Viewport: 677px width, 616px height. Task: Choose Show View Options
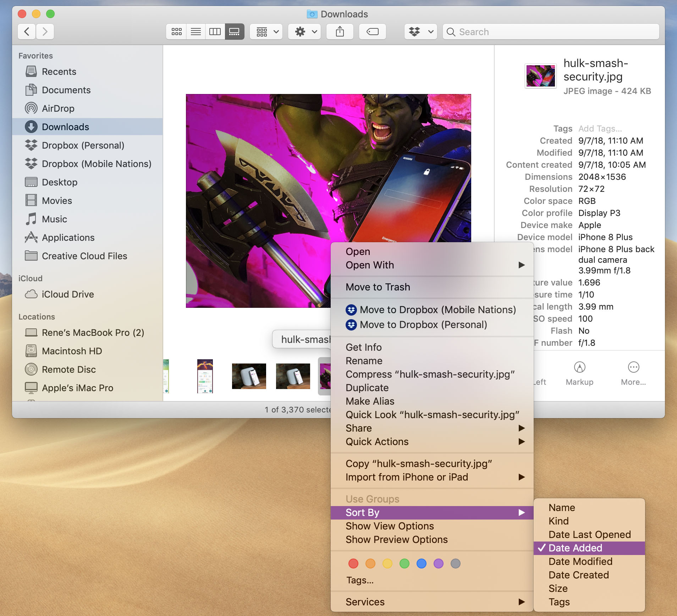tap(432, 526)
